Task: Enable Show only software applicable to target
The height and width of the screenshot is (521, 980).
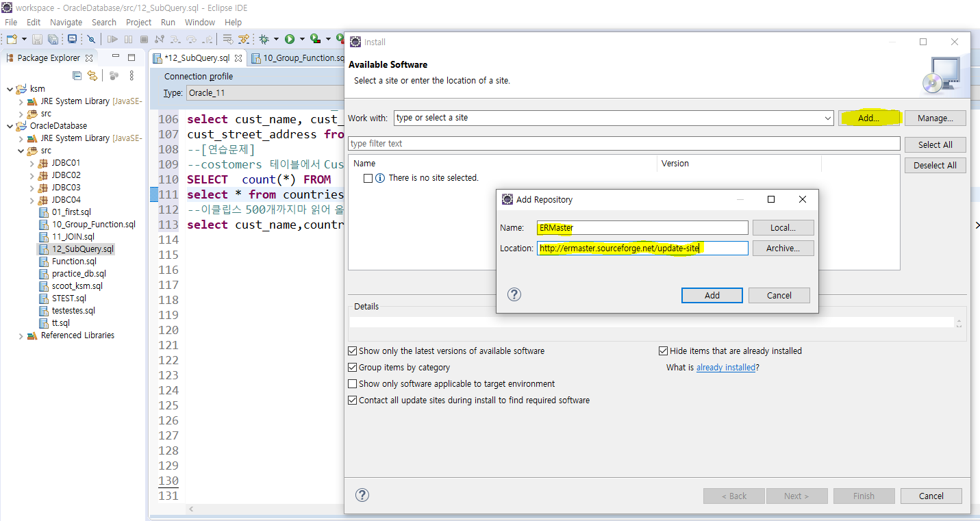Action: point(353,383)
